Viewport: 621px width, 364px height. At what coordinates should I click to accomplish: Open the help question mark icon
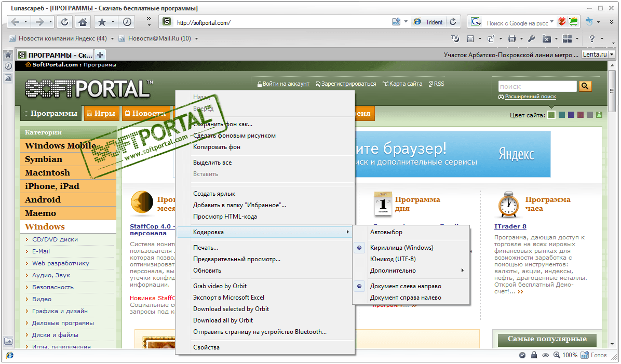coord(592,38)
